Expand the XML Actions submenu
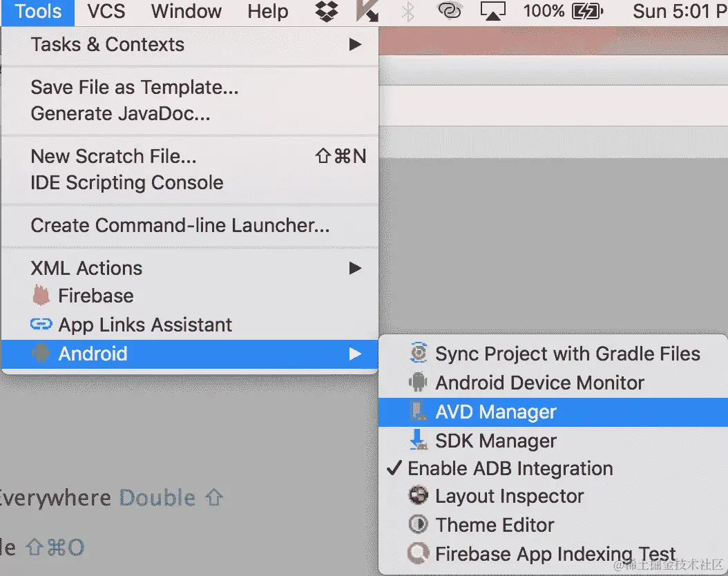 pos(190,268)
